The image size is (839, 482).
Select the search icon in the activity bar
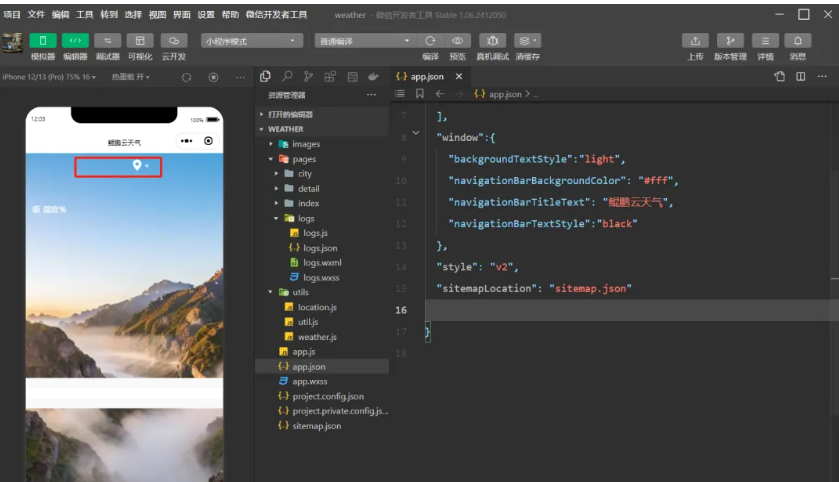coord(287,76)
